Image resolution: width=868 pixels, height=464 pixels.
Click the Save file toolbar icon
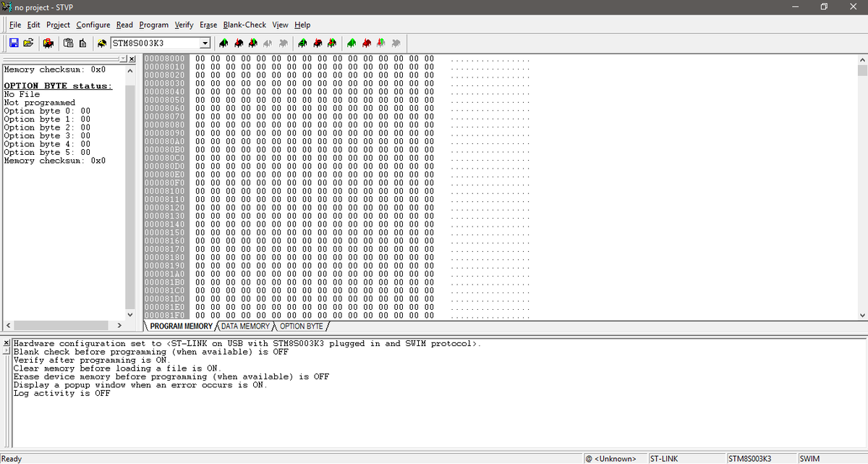click(14, 43)
